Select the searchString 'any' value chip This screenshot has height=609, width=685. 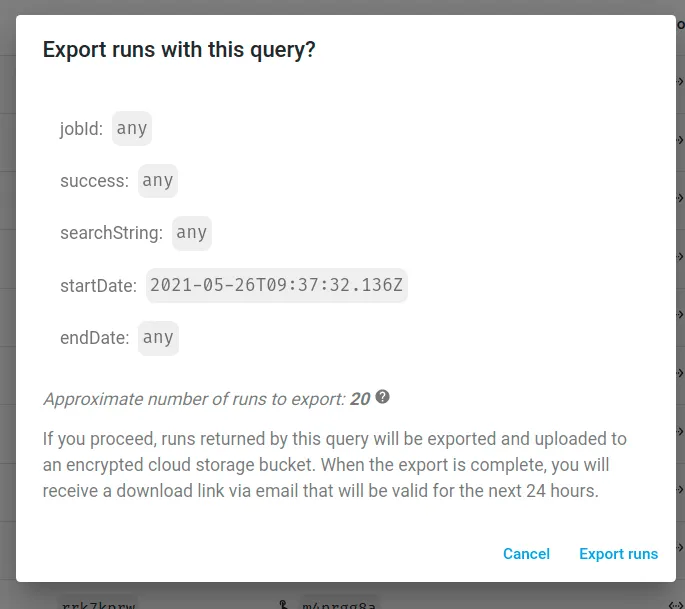[191, 233]
